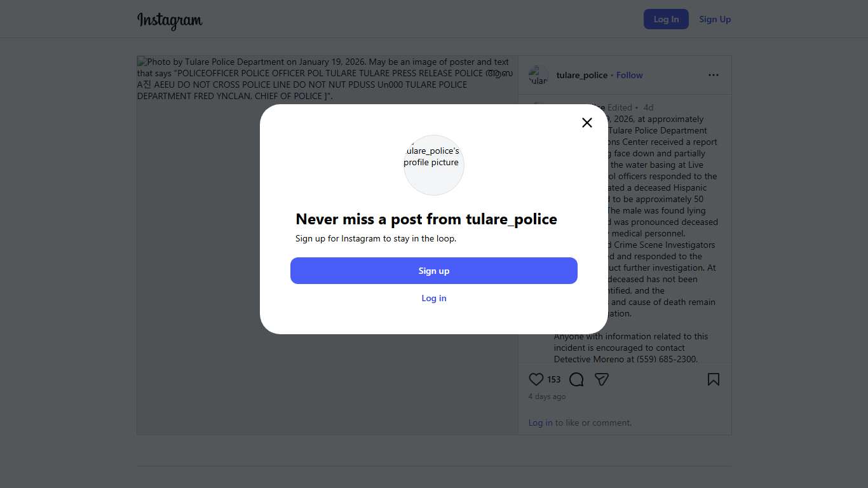
Task: Follow tulare_police via Follow link
Action: coord(629,75)
